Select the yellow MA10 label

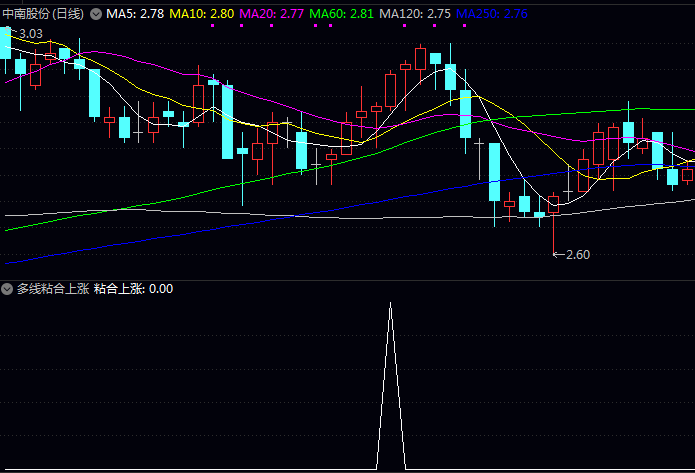(x=202, y=14)
